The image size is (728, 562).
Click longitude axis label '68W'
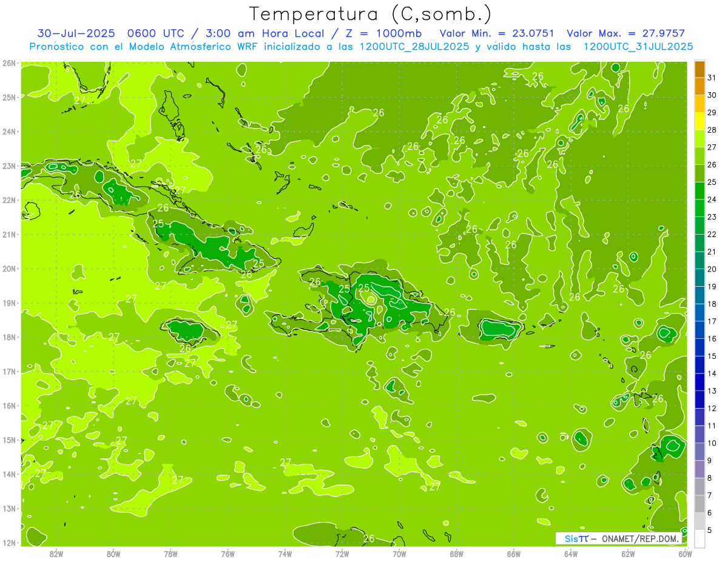[x=456, y=554]
